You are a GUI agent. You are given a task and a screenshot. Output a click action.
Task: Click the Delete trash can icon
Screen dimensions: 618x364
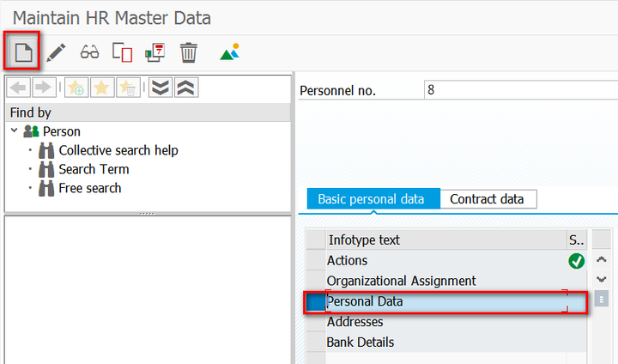pos(189,52)
